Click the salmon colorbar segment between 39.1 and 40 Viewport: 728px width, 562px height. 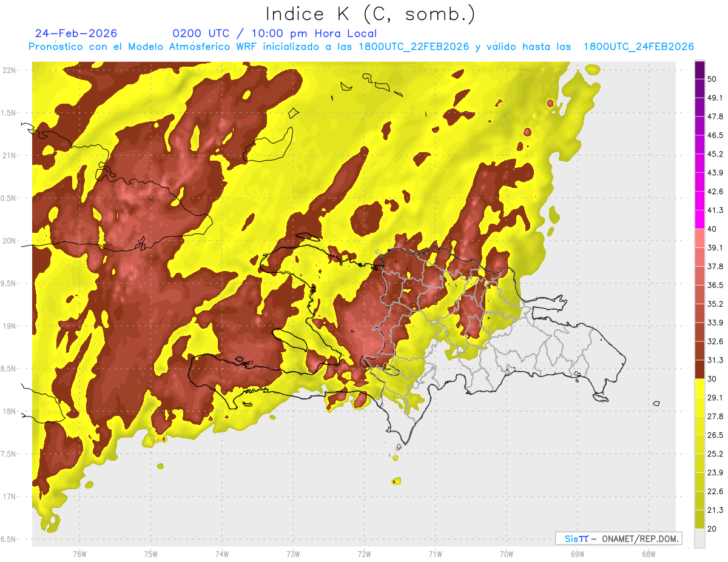[x=699, y=238]
